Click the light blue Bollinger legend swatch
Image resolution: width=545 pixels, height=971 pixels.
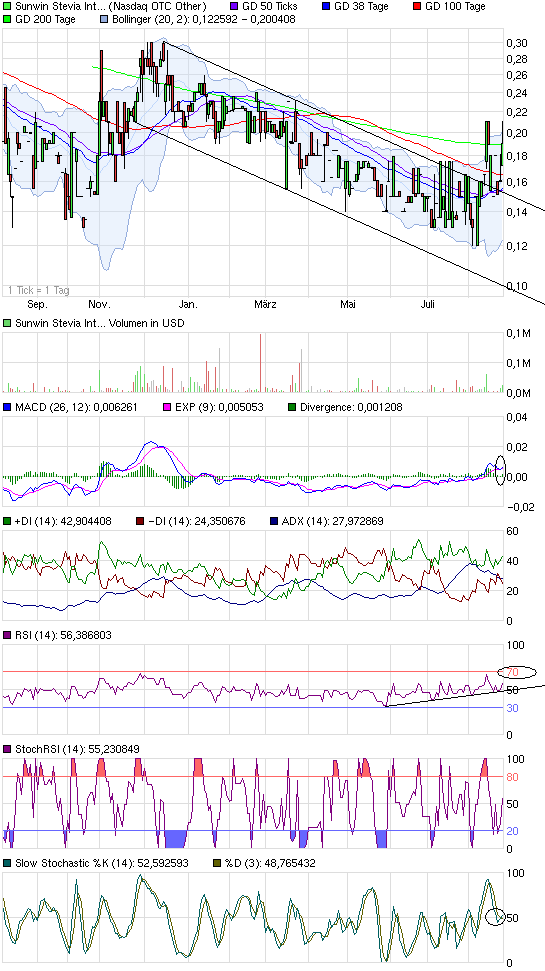click(104, 19)
